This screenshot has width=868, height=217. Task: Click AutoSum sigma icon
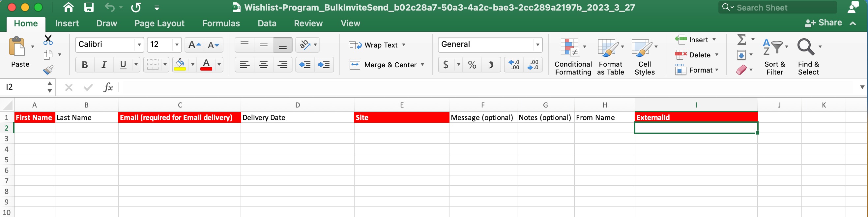742,40
